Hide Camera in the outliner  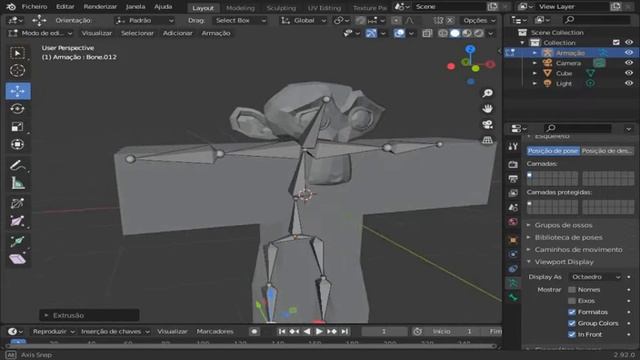[629, 63]
